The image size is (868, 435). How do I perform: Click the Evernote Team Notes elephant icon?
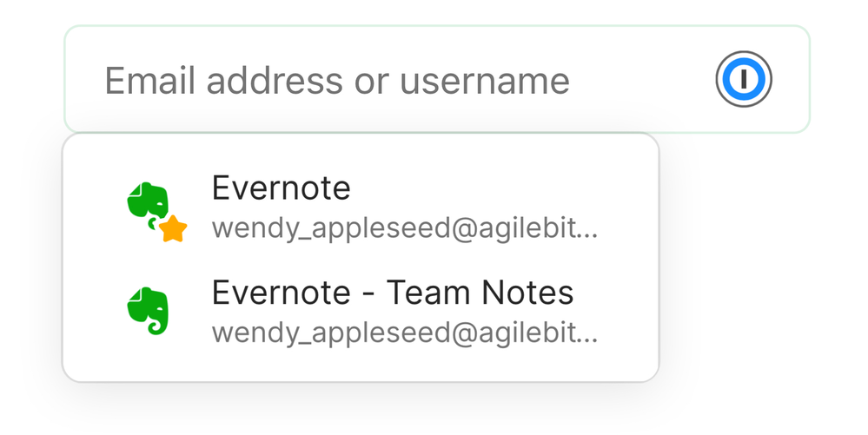(148, 311)
